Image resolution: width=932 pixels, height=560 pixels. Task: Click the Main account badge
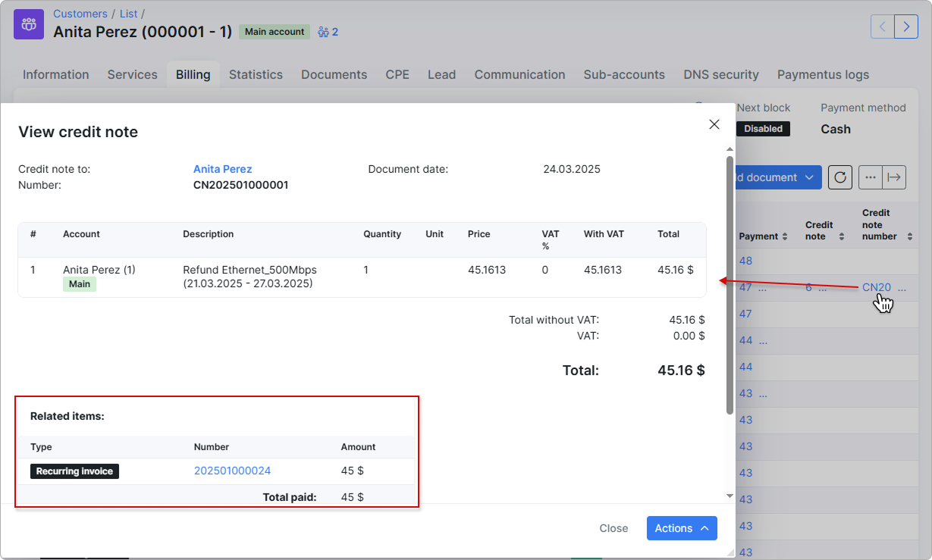[275, 32]
